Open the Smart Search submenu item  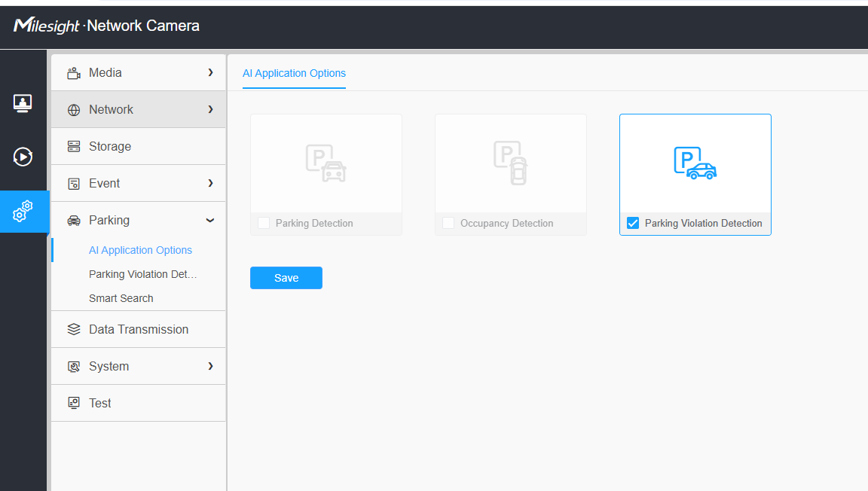click(x=121, y=298)
